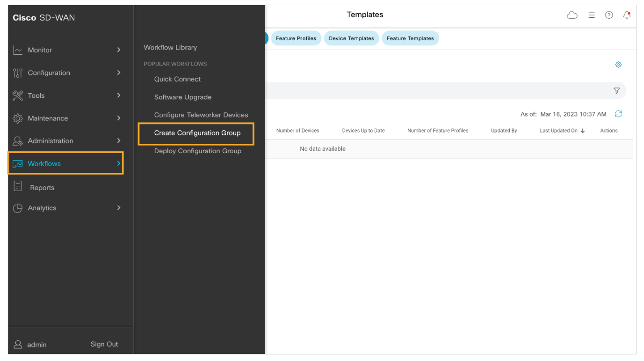Image resolution: width=644 pixels, height=361 pixels.
Task: Sort by Last Updated On column arrow
Action: click(583, 131)
